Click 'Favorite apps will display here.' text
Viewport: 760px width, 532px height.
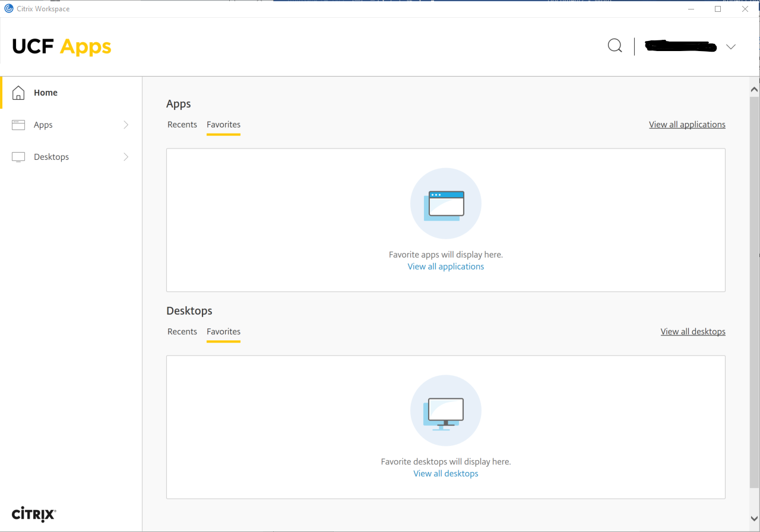446,255
